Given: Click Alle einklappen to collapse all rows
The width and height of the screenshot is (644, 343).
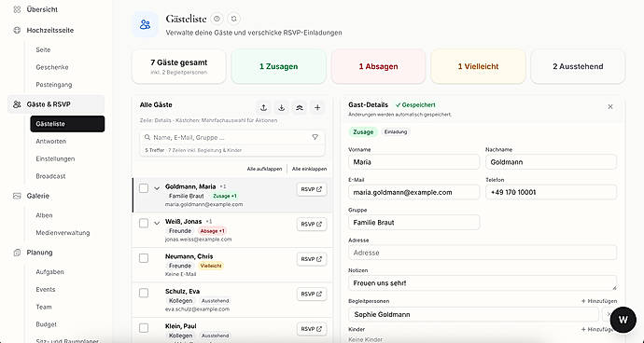Looking at the screenshot, I should click(309, 169).
